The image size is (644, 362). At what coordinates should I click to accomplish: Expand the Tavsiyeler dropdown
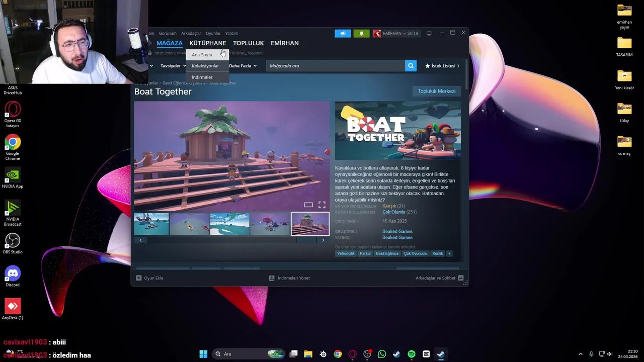(173, 66)
